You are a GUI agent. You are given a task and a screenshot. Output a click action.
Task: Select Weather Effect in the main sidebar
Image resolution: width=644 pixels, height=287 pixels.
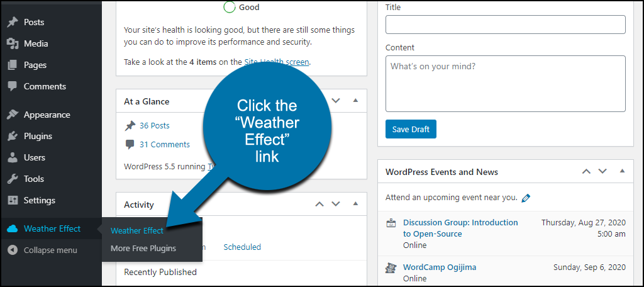(51, 229)
